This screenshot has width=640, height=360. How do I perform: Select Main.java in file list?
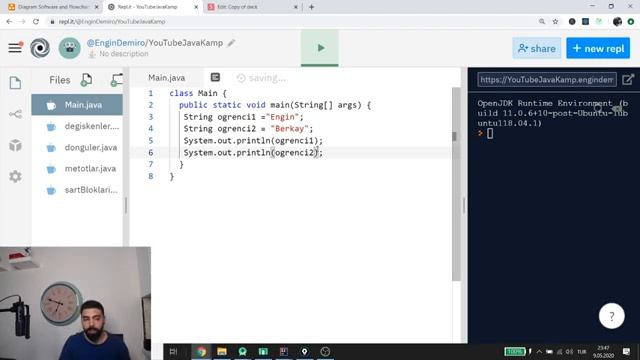(x=77, y=105)
